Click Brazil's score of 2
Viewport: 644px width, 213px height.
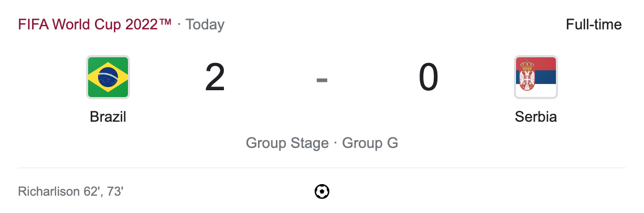pyautogui.click(x=215, y=78)
